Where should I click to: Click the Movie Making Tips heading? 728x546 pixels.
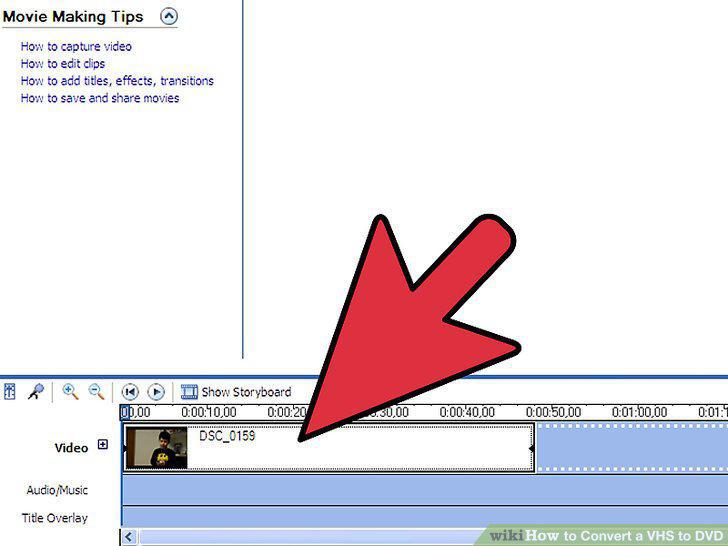[x=73, y=17]
